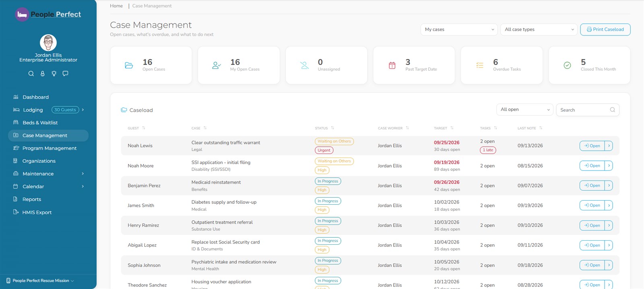Click the Home breadcrumb link
Image resolution: width=644 pixels, height=289 pixels.
coord(116,6)
